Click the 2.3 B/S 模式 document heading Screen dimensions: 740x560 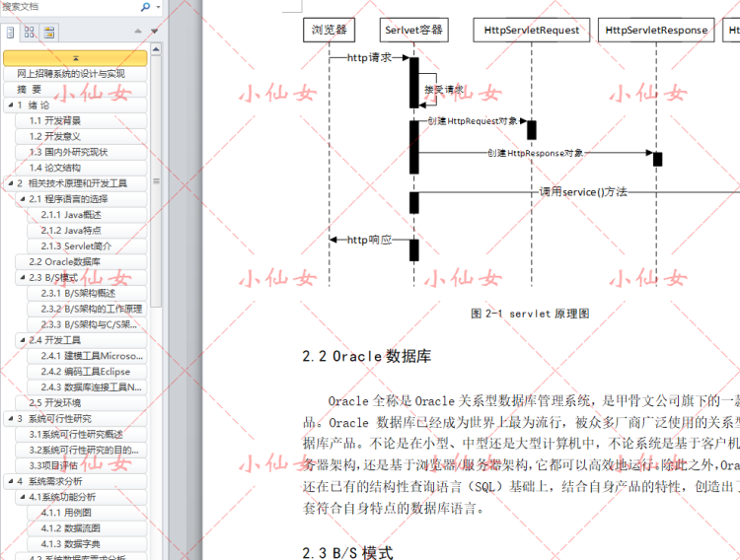tap(347, 552)
